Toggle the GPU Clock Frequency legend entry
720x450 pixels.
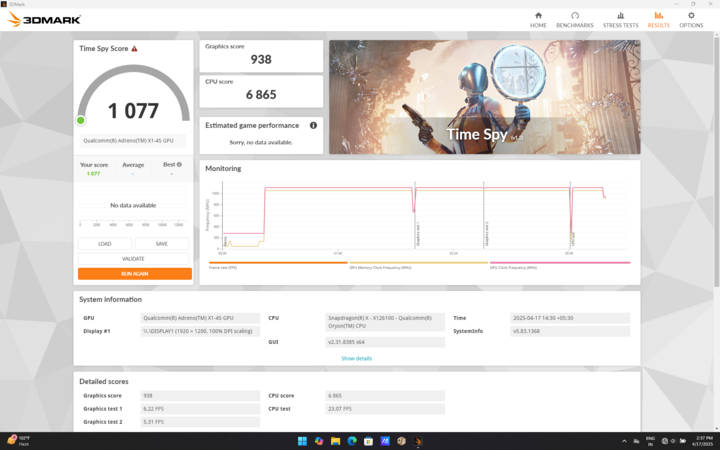(560, 265)
